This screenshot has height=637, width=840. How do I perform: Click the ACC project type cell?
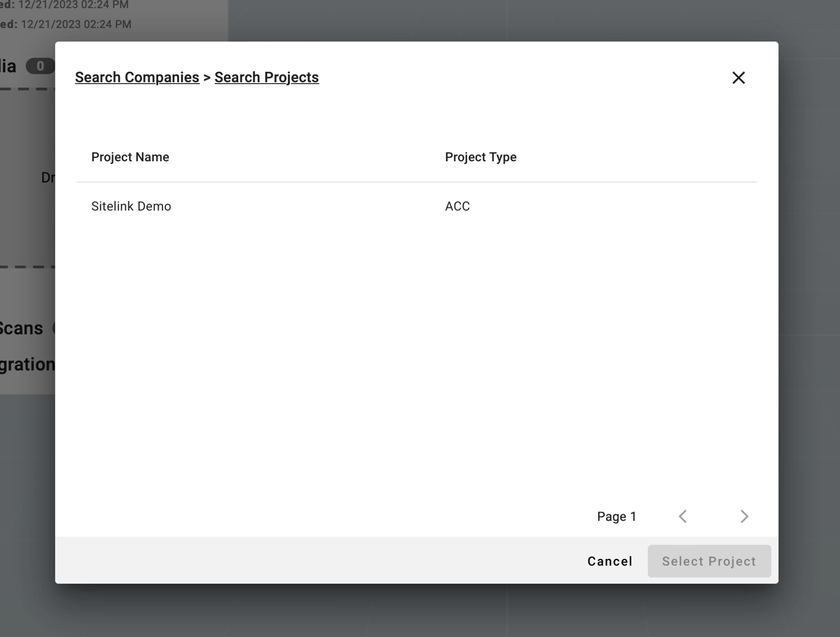pyautogui.click(x=457, y=206)
